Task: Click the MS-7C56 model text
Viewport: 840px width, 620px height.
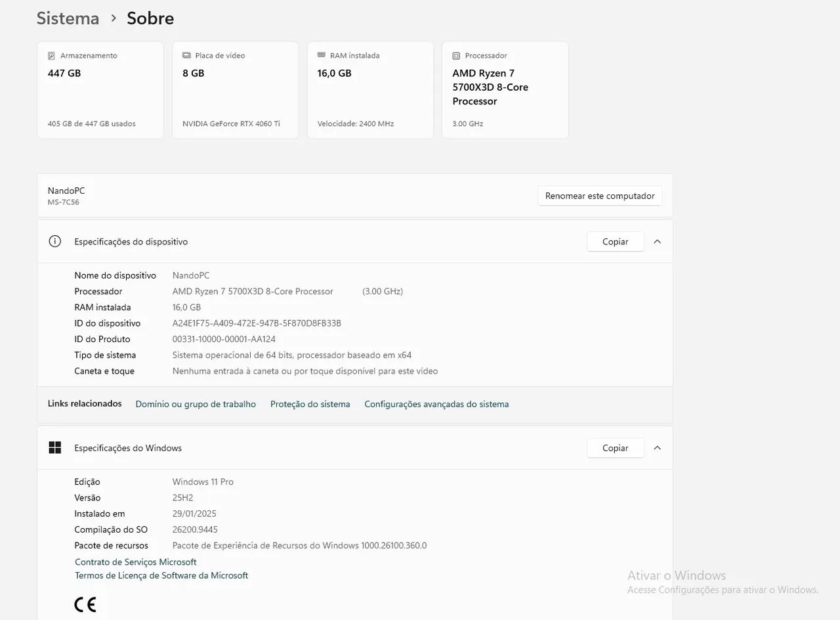Action: pyautogui.click(x=64, y=202)
